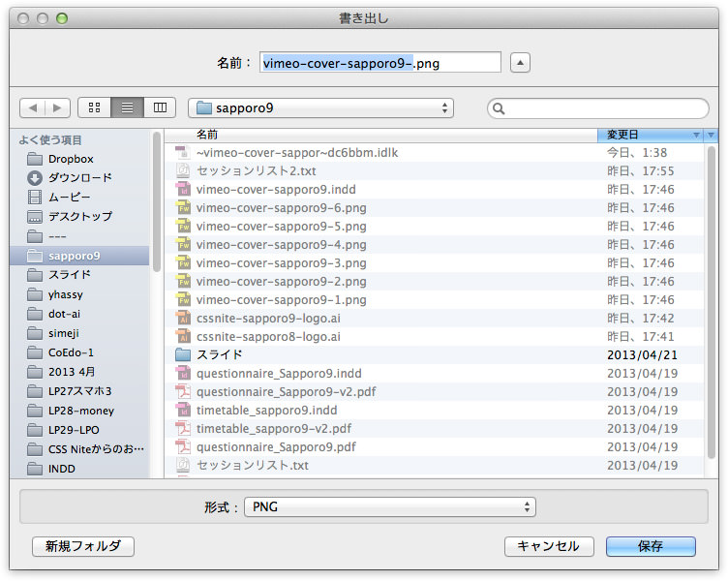Viewport: 728px width, 581px height.
Task: Select cssnite-sapporo8-logo.ai file
Action: tap(434, 337)
